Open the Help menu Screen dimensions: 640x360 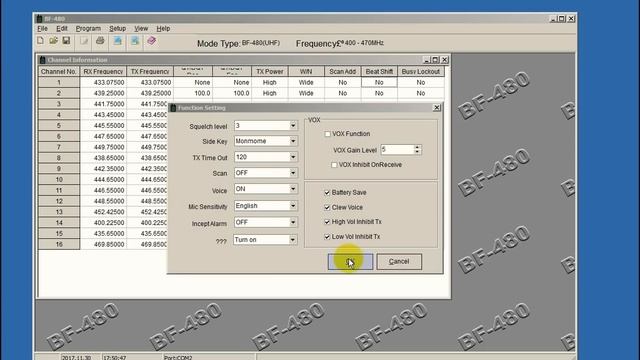[x=163, y=29]
